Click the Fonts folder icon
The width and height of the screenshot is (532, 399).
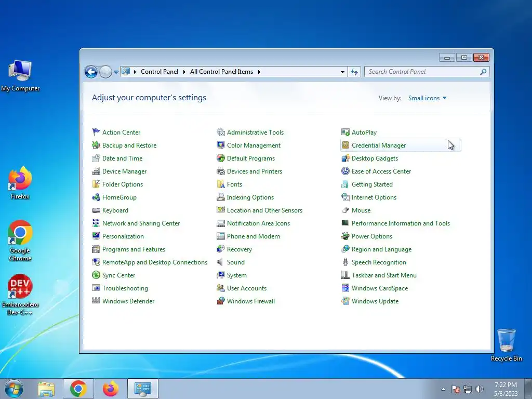point(221,184)
